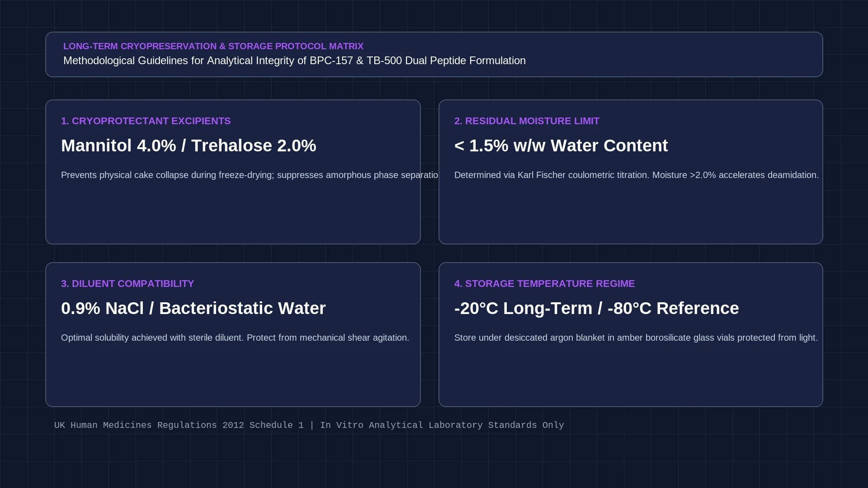Select the 0.9% NaCl / Bacteriostatic Water heading

[193, 308]
